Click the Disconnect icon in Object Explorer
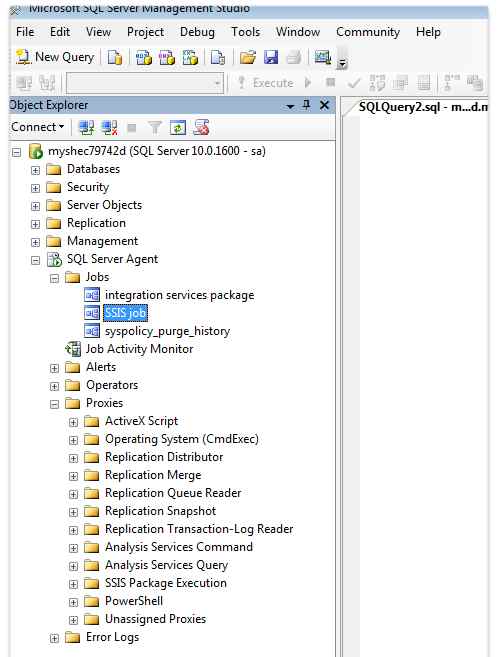Viewport: 498px width, 657px height. [110, 127]
